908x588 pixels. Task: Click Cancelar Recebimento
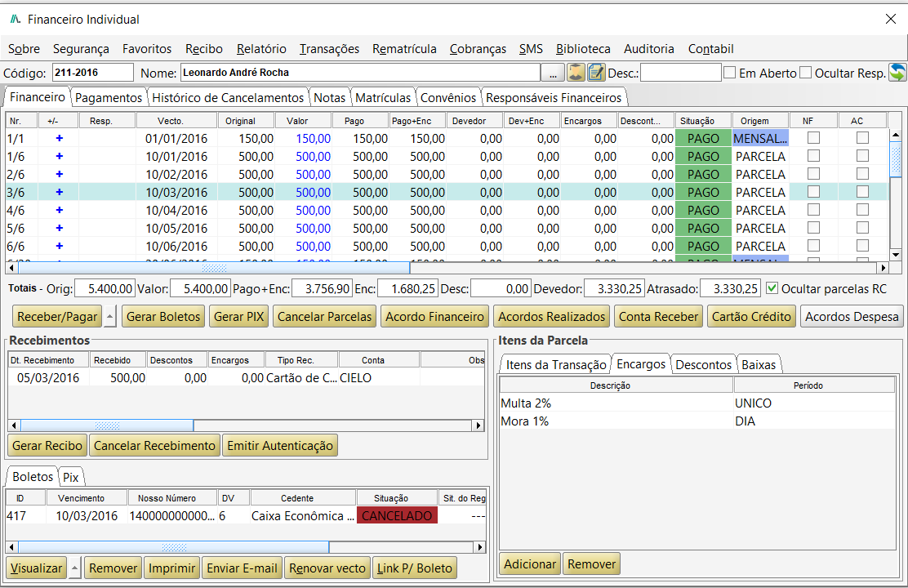[154, 445]
